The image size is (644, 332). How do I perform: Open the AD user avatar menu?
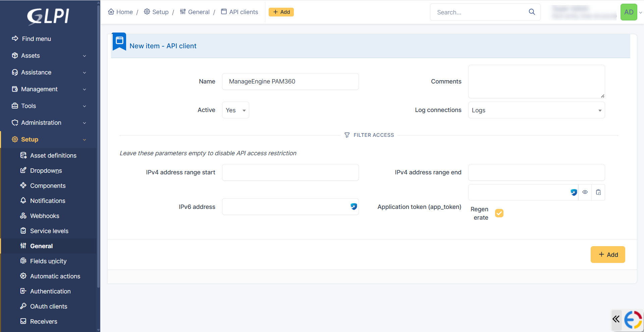click(629, 12)
